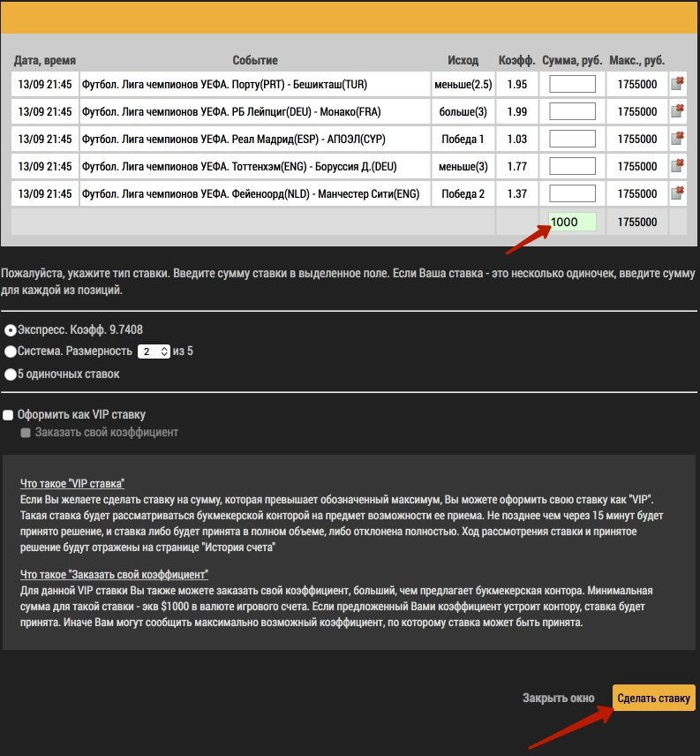Delete the RB Leipzig - Monaco bet
This screenshot has height=756, width=700.
(678, 112)
